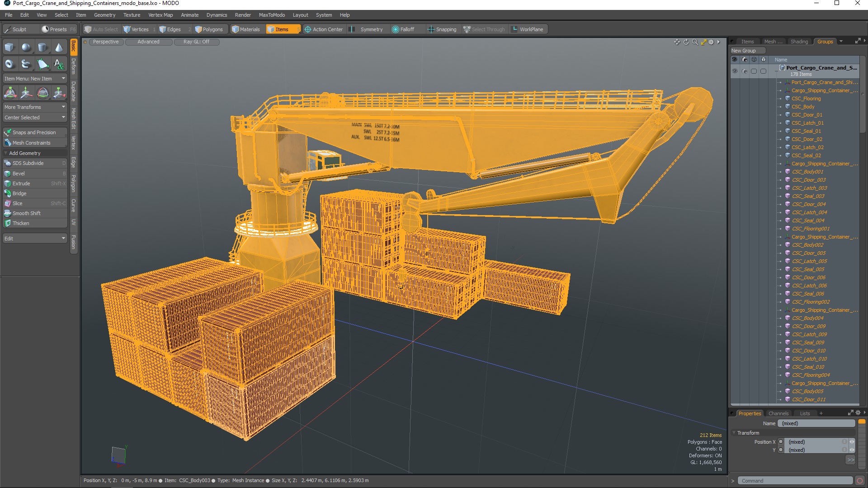
Task: Click the Smooth Shift tool
Action: (x=35, y=213)
